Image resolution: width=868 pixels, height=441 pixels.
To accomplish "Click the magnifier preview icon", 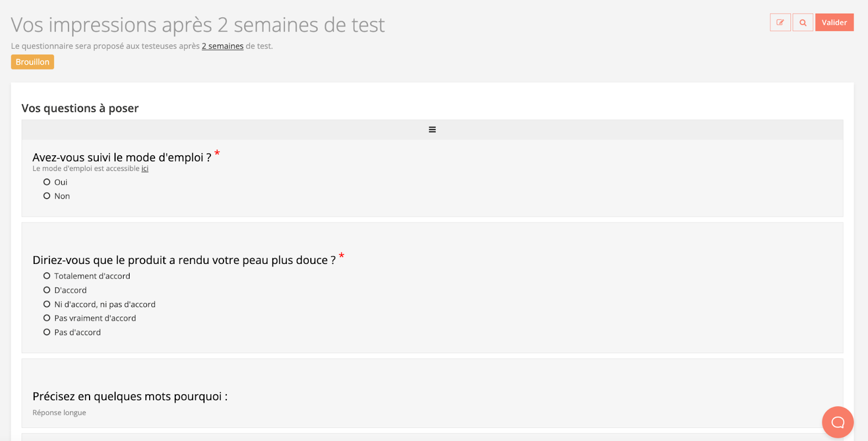I will [x=803, y=23].
